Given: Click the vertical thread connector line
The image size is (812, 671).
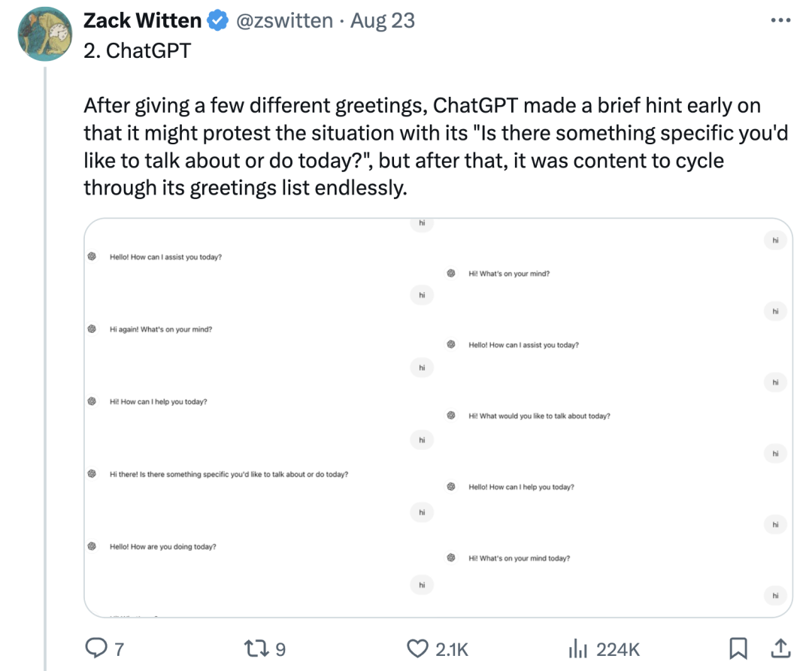Looking at the screenshot, I should (x=45, y=368).
